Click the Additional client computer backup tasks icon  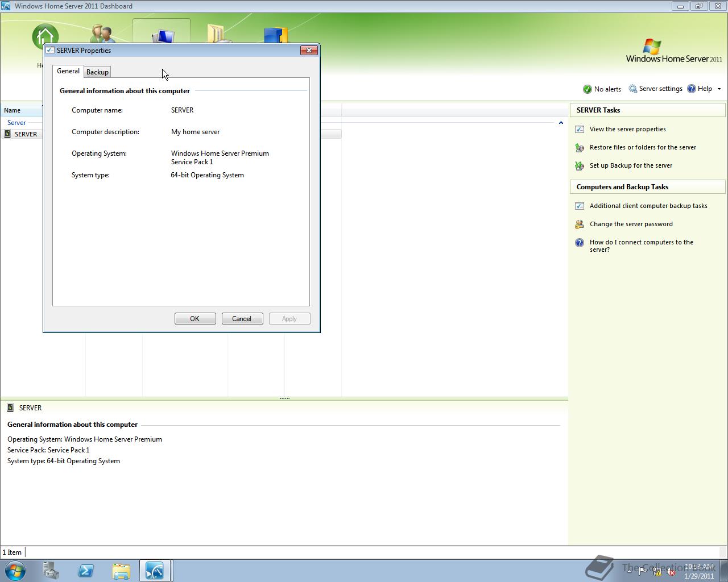point(580,206)
